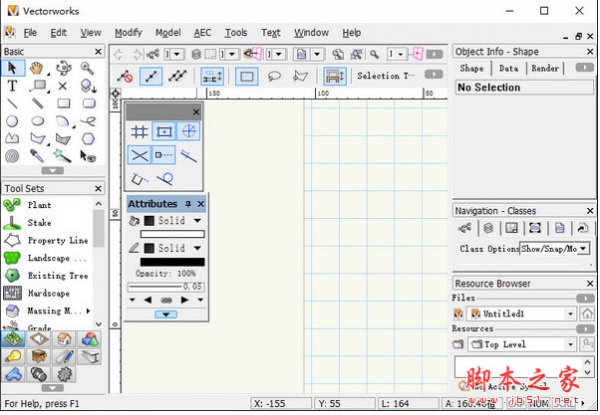
Task: Switch to the Data tab
Action: click(x=509, y=68)
